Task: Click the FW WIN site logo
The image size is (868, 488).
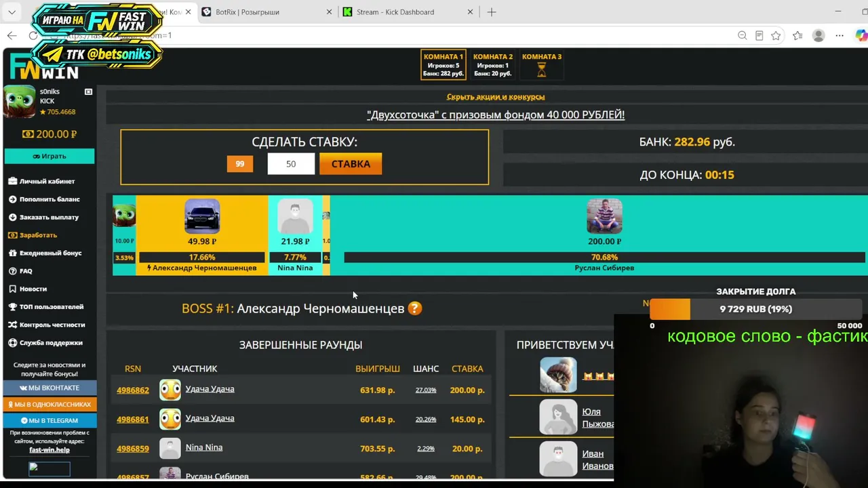Action: (x=44, y=67)
